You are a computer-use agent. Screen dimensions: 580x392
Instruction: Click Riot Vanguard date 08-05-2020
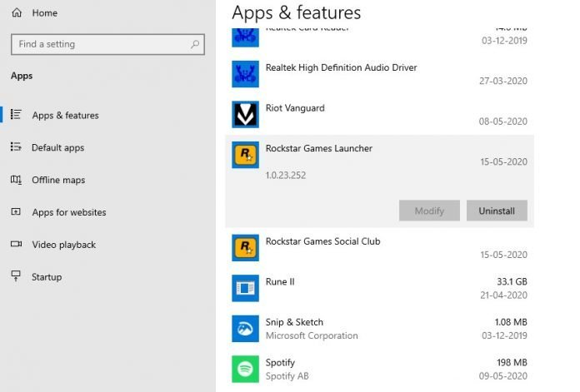(503, 122)
